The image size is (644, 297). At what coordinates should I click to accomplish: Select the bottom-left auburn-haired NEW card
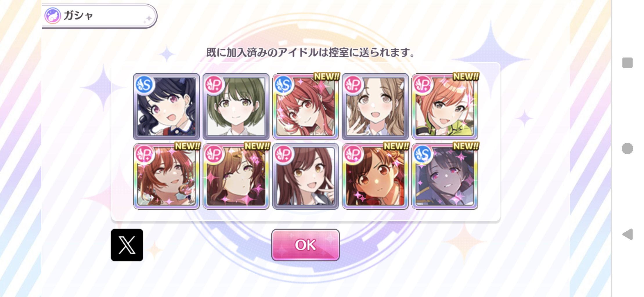[166, 176]
